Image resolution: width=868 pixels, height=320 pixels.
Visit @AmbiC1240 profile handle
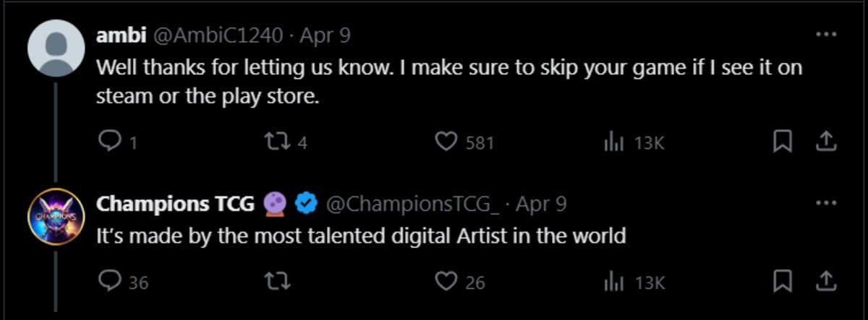pyautogui.click(x=218, y=35)
